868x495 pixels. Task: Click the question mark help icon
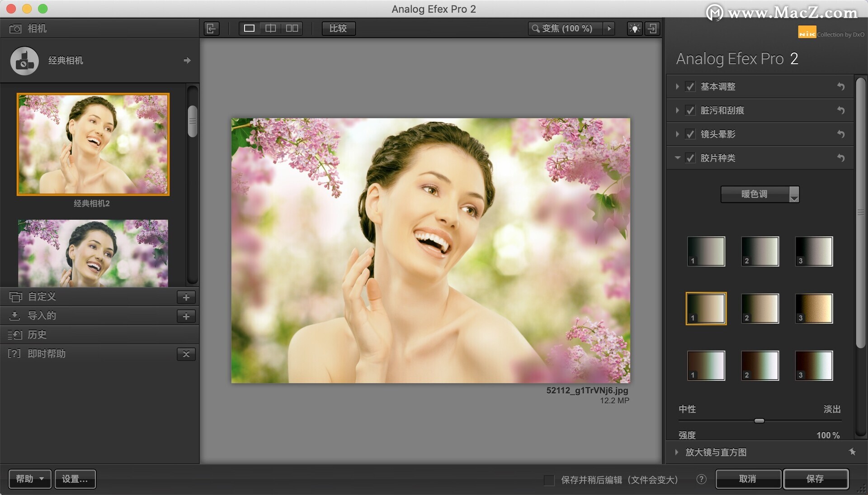tap(701, 479)
